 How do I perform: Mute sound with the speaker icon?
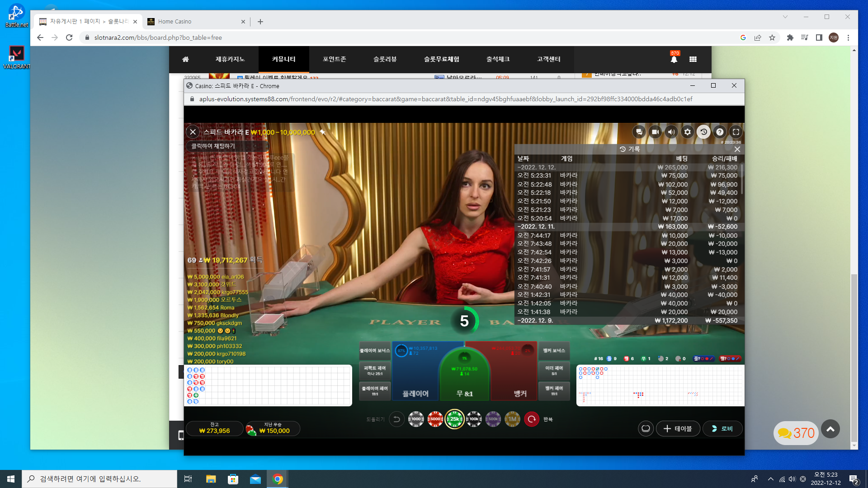tap(671, 132)
